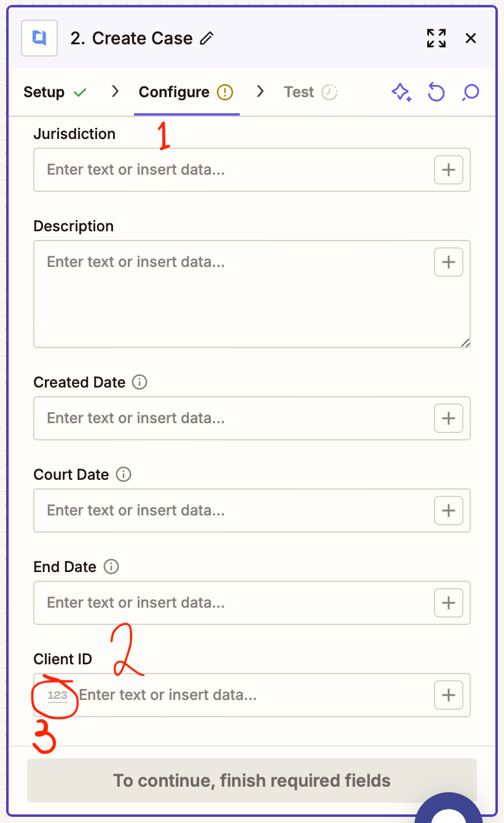
Task: Open the chat bubble in the corner
Action: click(448, 815)
